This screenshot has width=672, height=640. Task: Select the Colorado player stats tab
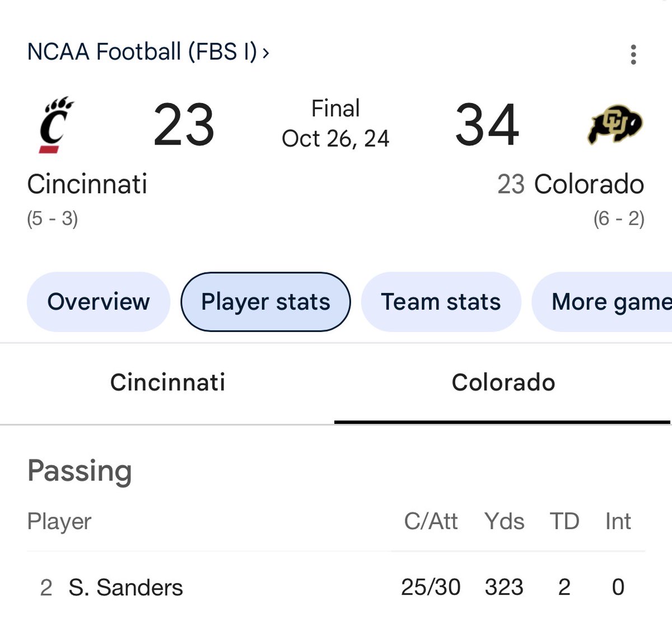coord(503,382)
